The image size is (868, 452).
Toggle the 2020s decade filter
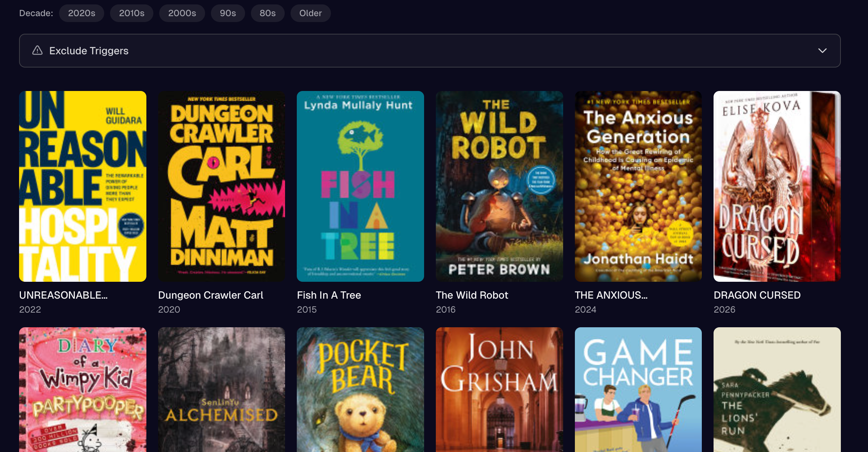pyautogui.click(x=81, y=13)
